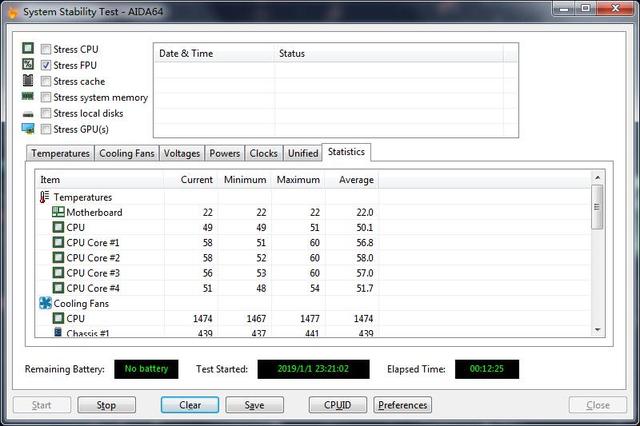Click the Cooling Fans blue fan icon

(x=45, y=303)
